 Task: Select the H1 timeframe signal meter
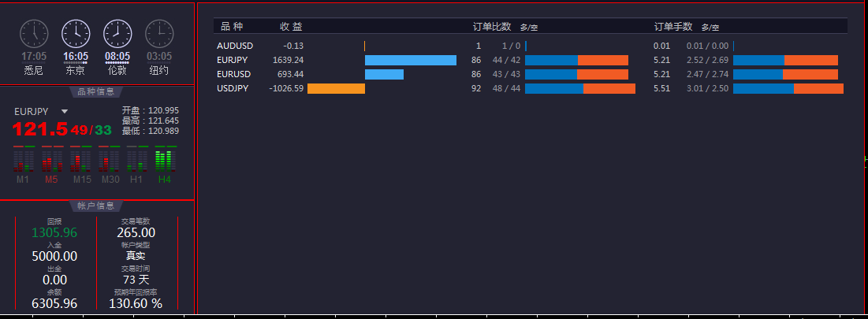pos(137,160)
